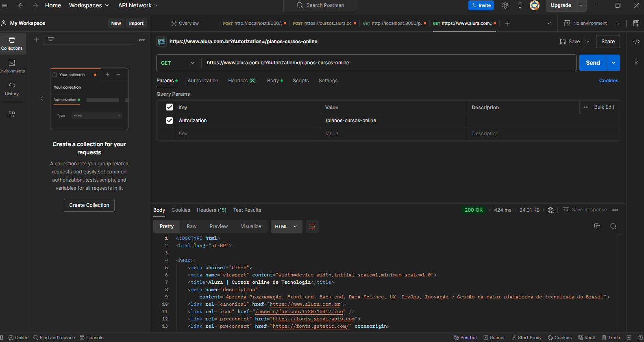
Task: Switch response view to Preview
Action: point(219,226)
